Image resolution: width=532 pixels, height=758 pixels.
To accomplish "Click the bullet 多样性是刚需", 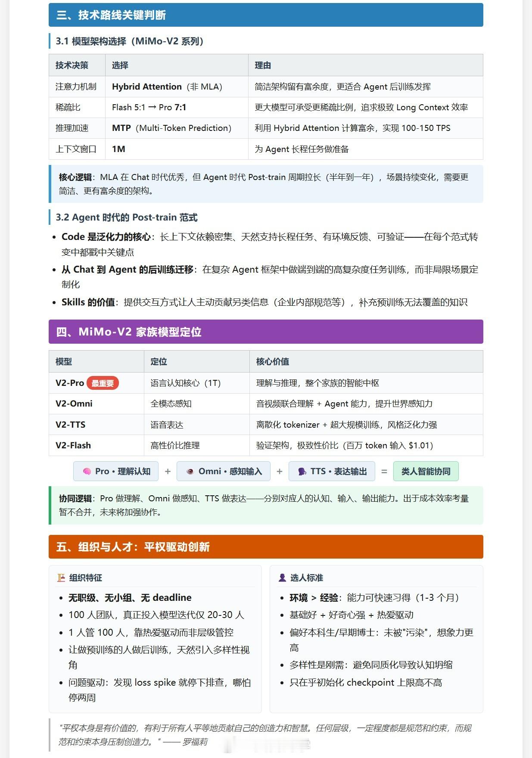I will 371,665.
